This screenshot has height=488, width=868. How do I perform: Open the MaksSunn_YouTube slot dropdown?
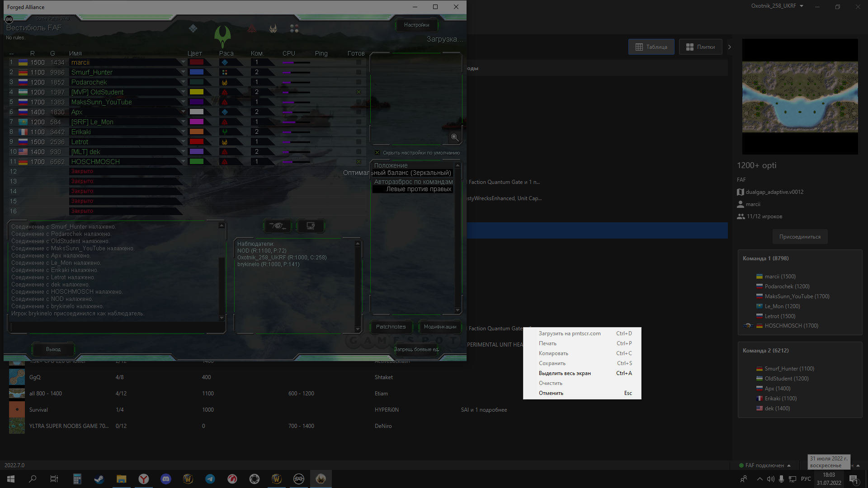tap(183, 102)
